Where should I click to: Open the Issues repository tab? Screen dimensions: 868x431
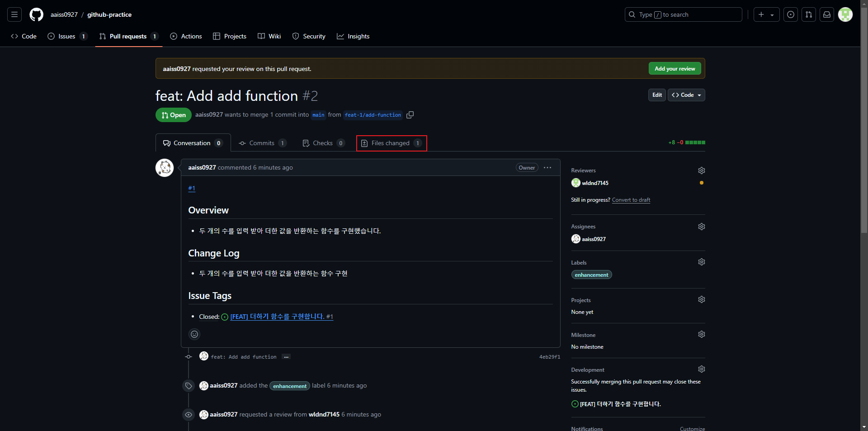click(67, 36)
